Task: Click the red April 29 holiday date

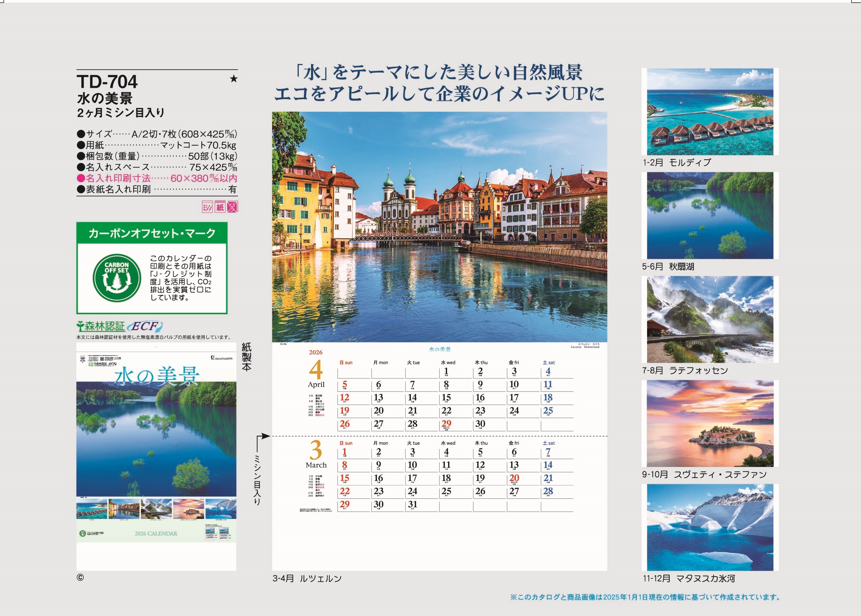Action: click(x=446, y=424)
